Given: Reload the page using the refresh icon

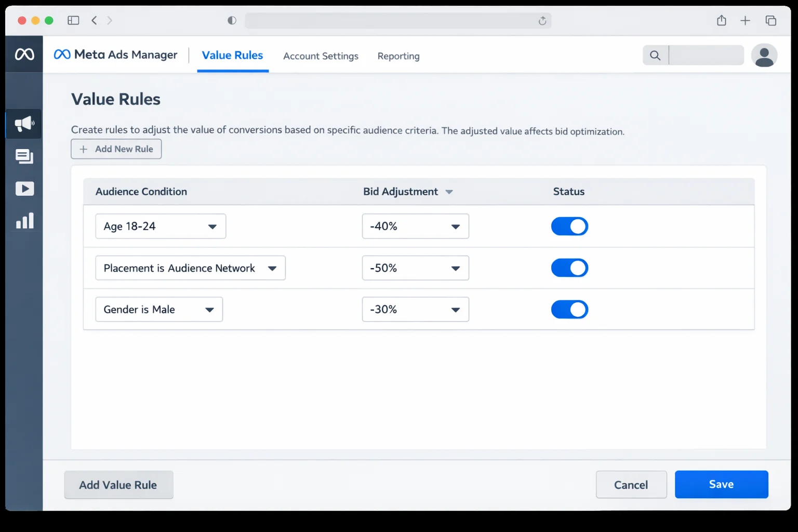Looking at the screenshot, I should (542, 21).
